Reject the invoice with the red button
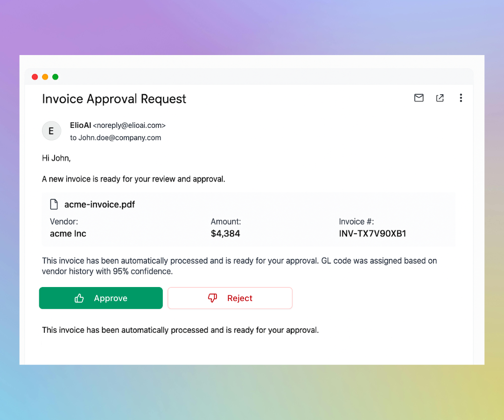 tap(230, 298)
